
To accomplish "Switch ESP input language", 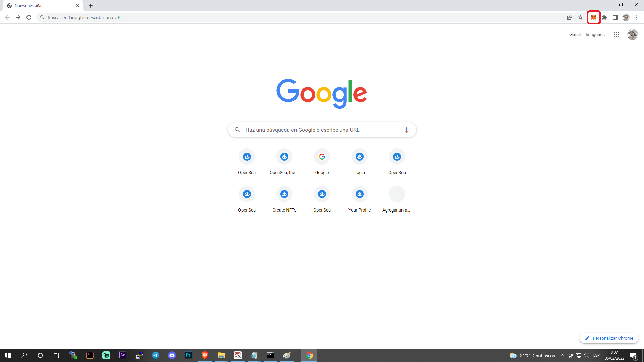I will pyautogui.click(x=596, y=355).
